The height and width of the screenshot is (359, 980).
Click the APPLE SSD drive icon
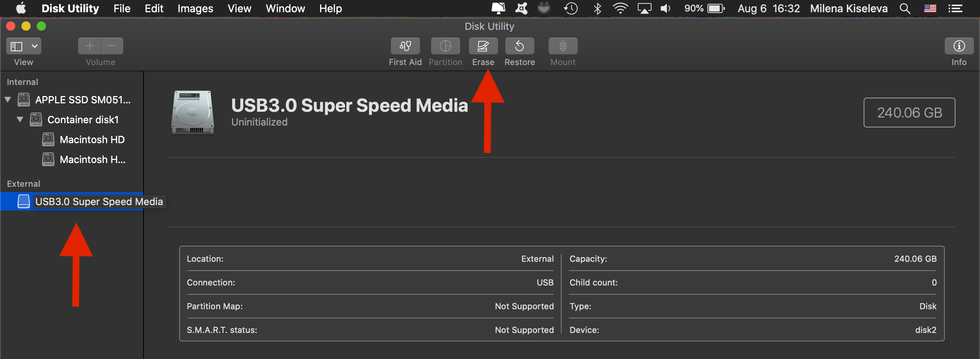[x=24, y=100]
